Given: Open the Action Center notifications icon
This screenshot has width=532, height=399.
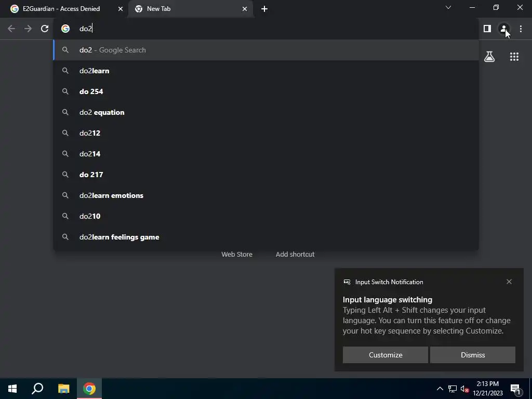Looking at the screenshot, I should click(x=515, y=389).
